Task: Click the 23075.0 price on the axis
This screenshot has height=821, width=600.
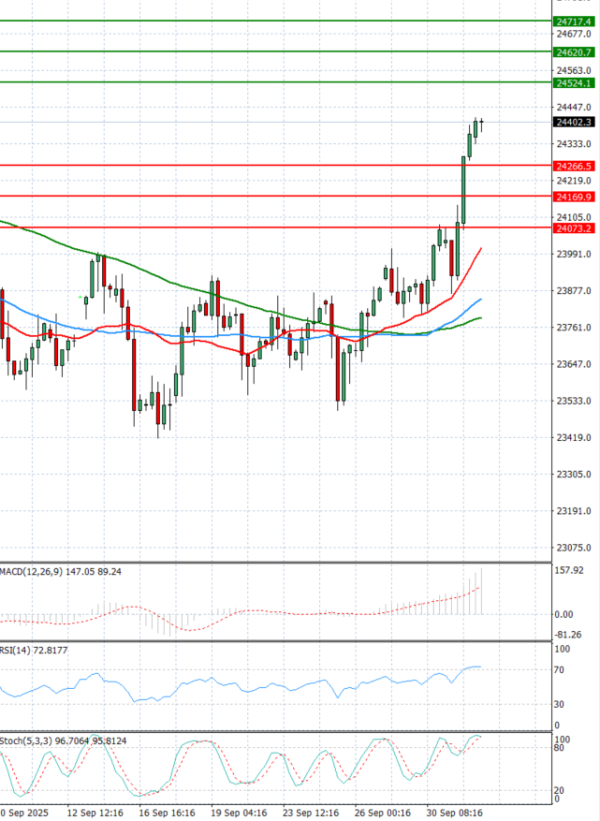Action: tap(573, 548)
